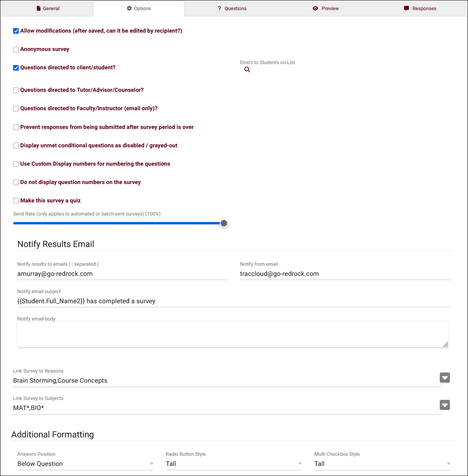Open the Link Survey to Subjects picker arrow

point(445,405)
